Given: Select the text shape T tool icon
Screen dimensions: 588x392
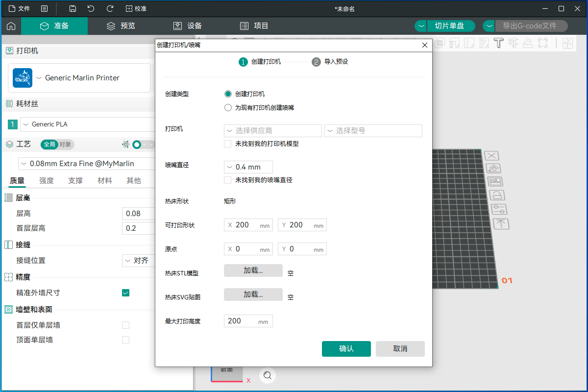Looking at the screenshot, I should click(x=499, y=43).
